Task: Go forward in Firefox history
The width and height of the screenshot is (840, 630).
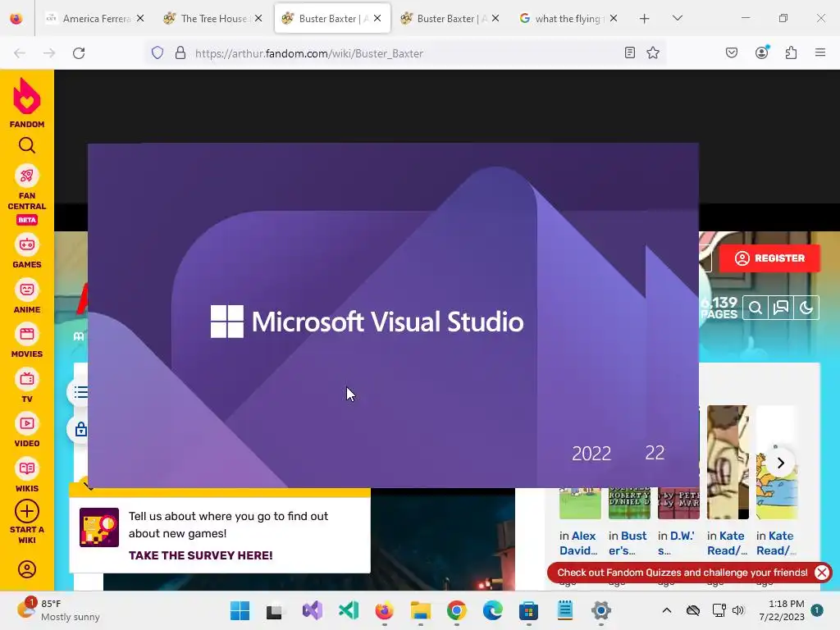Action: pos(49,53)
